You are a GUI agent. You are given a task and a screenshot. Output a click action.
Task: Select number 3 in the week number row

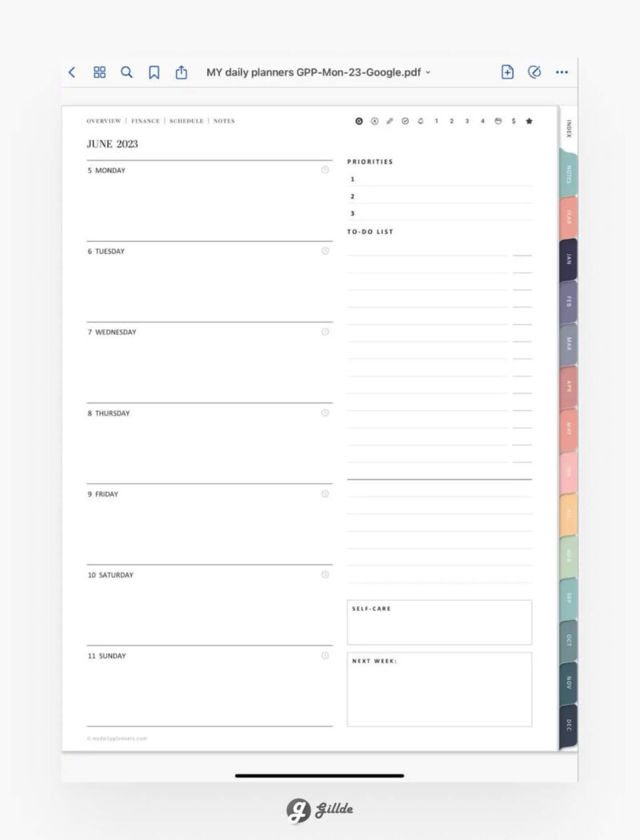pos(466,121)
